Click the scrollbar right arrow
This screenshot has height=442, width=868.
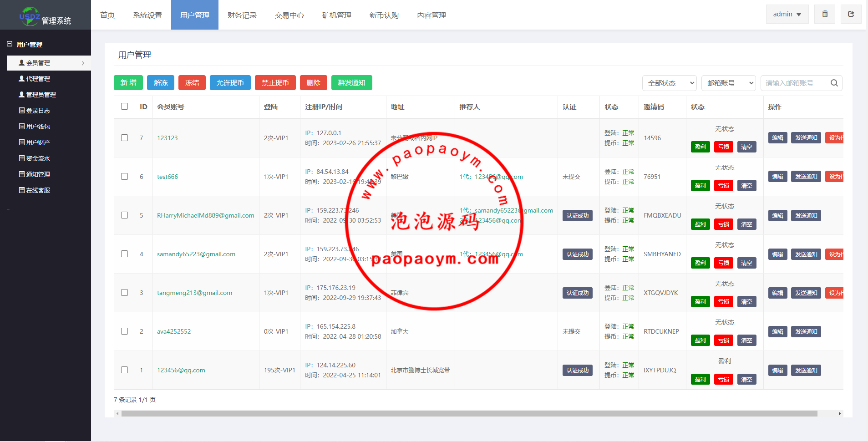(x=839, y=413)
